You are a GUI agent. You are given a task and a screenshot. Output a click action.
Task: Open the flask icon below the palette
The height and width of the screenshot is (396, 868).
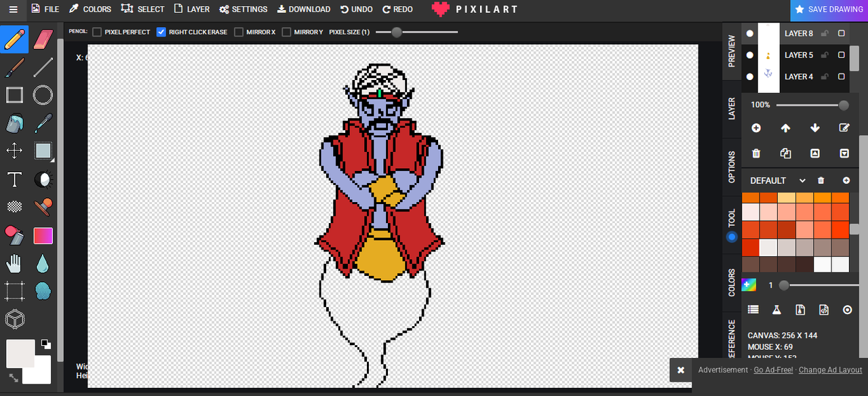[776, 310]
